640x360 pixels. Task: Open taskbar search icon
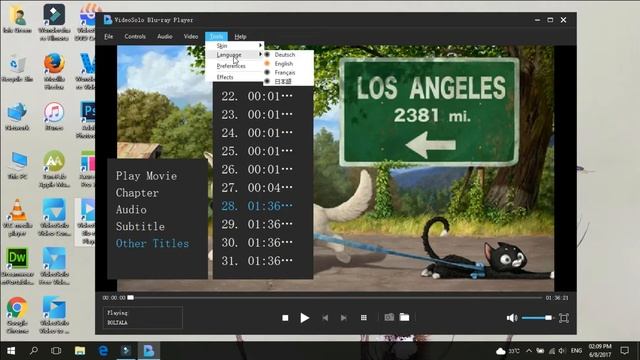point(34,351)
